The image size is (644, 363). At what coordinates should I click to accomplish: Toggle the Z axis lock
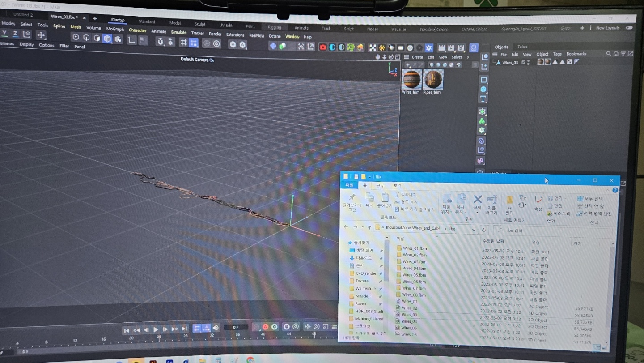pos(15,34)
